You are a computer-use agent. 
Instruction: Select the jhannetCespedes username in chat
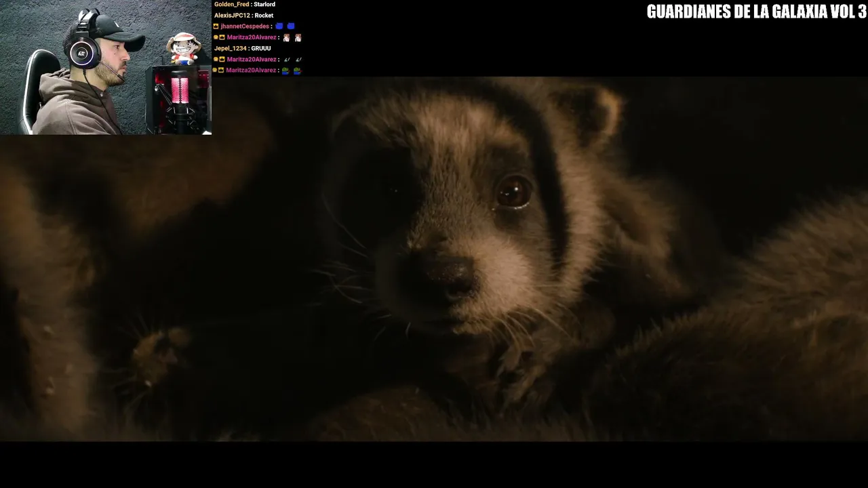(245, 26)
